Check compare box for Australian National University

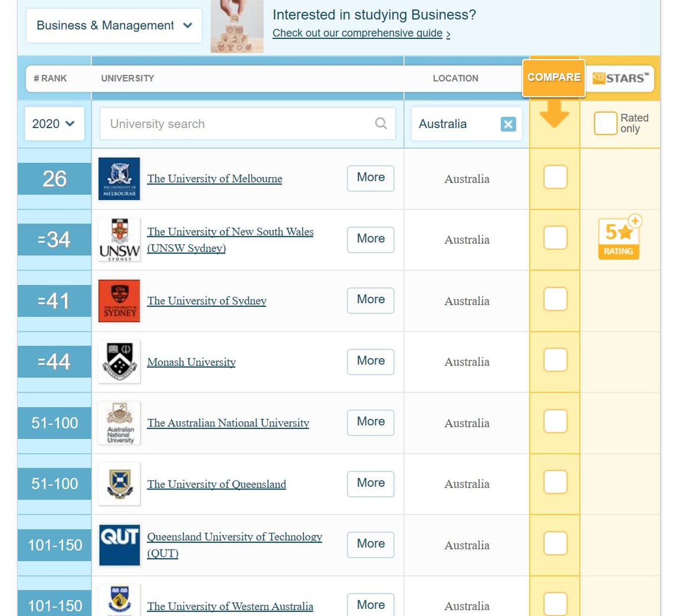pos(555,421)
